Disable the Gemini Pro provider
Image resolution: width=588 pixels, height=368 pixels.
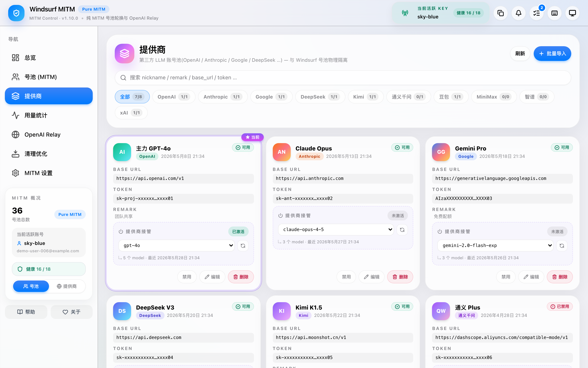pyautogui.click(x=506, y=277)
